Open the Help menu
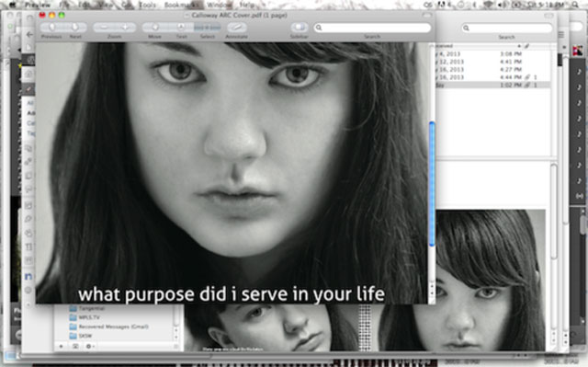The width and height of the screenshot is (588, 367). pyautogui.click(x=247, y=5)
